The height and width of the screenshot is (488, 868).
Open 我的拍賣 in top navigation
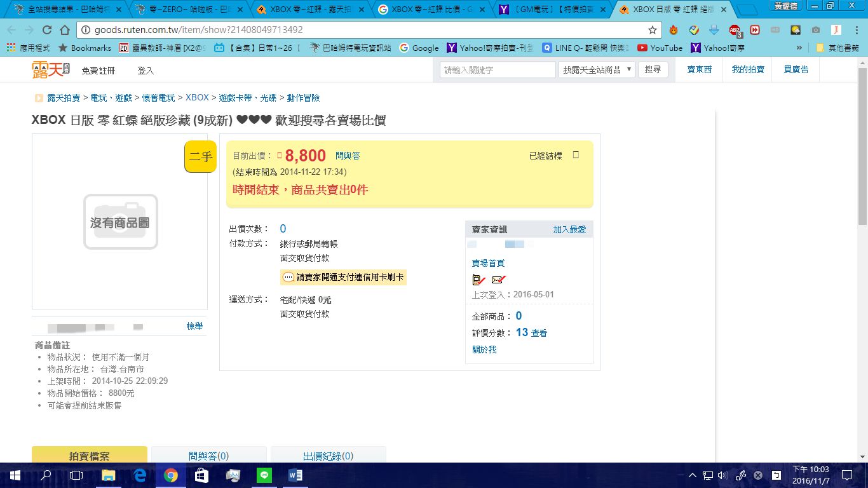coord(748,70)
